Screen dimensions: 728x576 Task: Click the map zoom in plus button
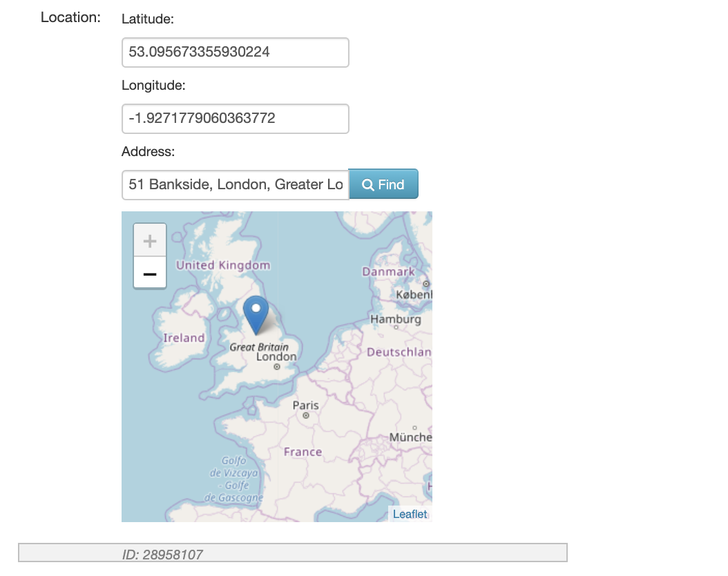point(149,240)
